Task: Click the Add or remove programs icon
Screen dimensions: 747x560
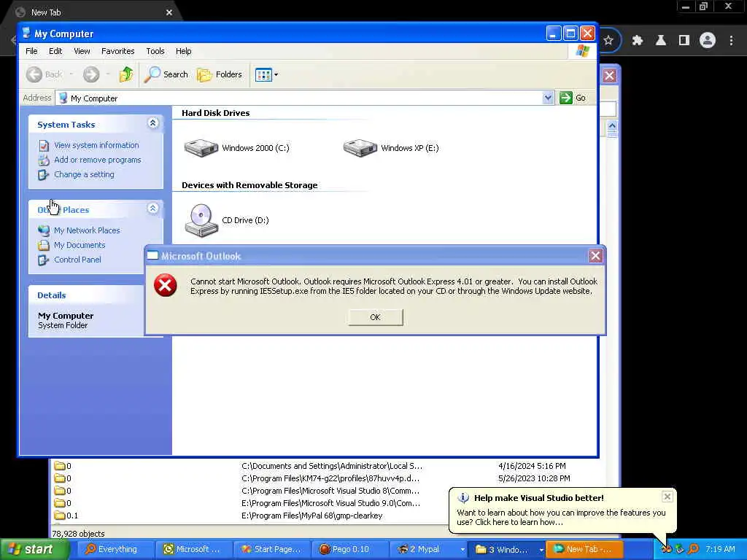Action: 44,160
